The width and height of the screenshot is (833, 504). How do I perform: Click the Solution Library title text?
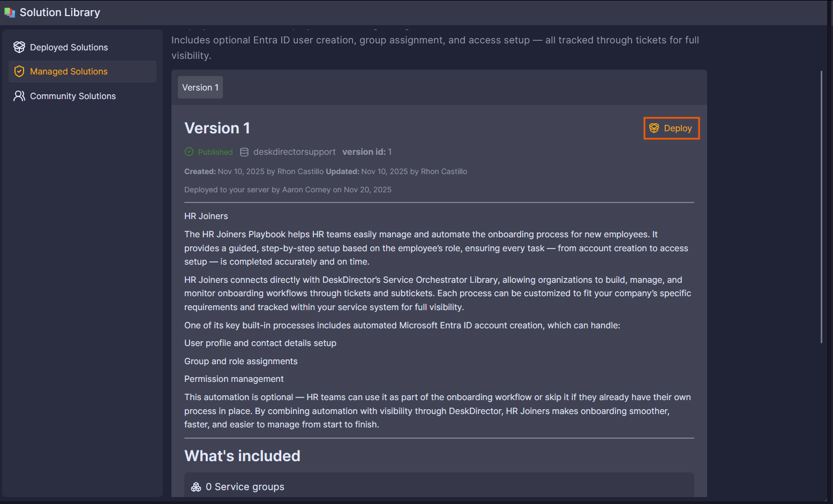click(60, 12)
